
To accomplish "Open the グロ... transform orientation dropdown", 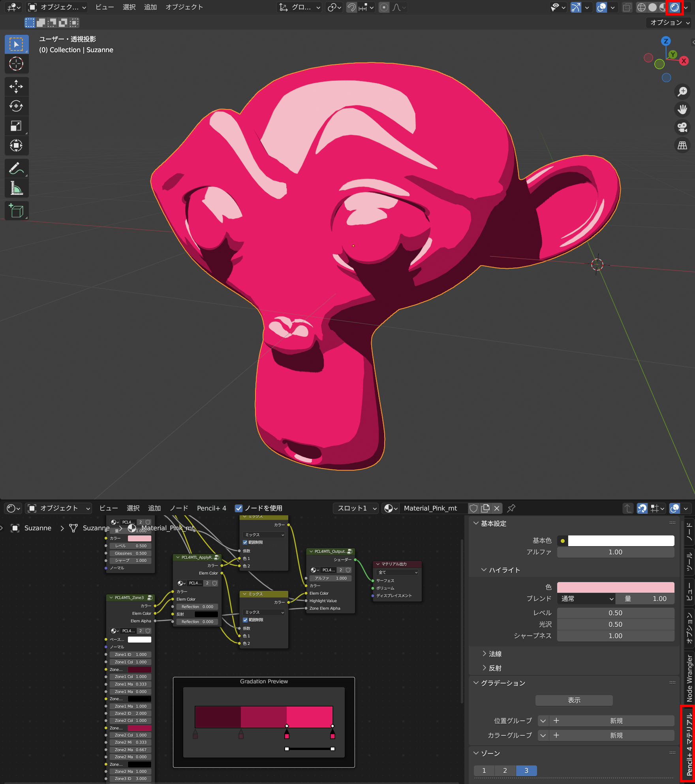I will pyautogui.click(x=300, y=8).
